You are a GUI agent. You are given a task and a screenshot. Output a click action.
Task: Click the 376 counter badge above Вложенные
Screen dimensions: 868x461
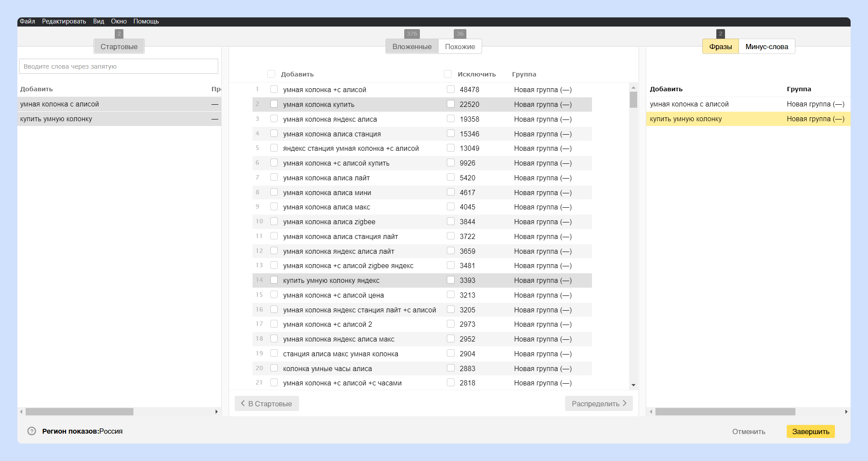coord(412,33)
